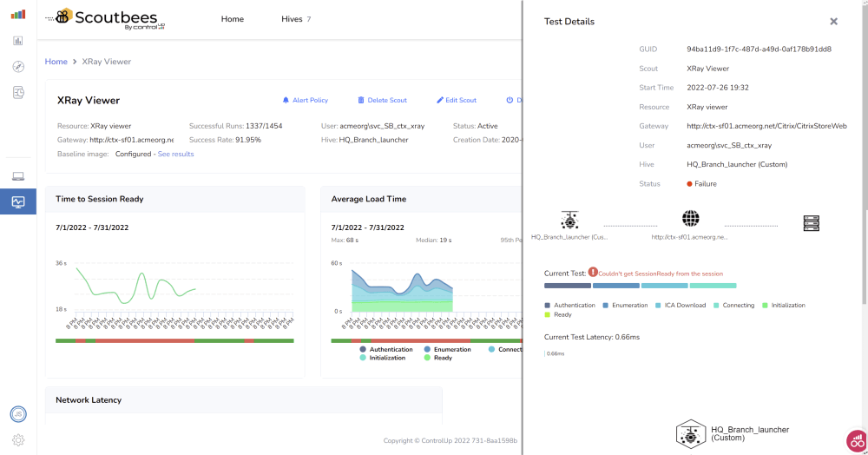The image size is (868, 455).
Task: Open the clock report icon in sidebar
Action: tap(18, 93)
